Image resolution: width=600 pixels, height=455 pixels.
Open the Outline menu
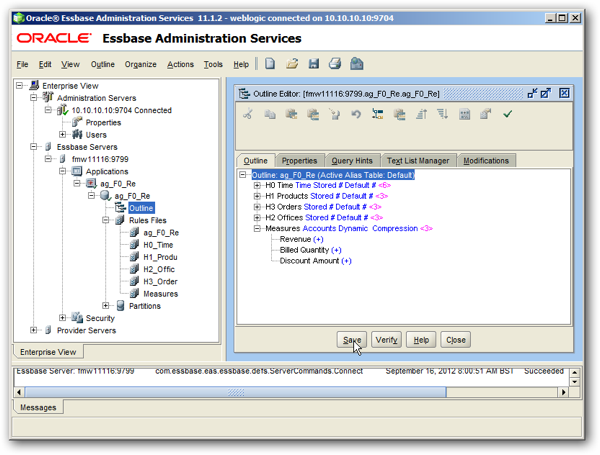[103, 64]
